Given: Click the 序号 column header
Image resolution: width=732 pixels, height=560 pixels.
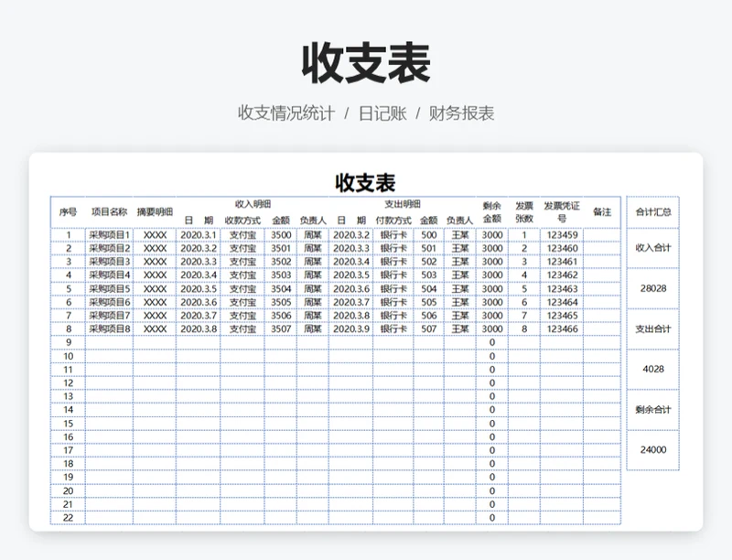Looking at the screenshot, I should [68, 212].
